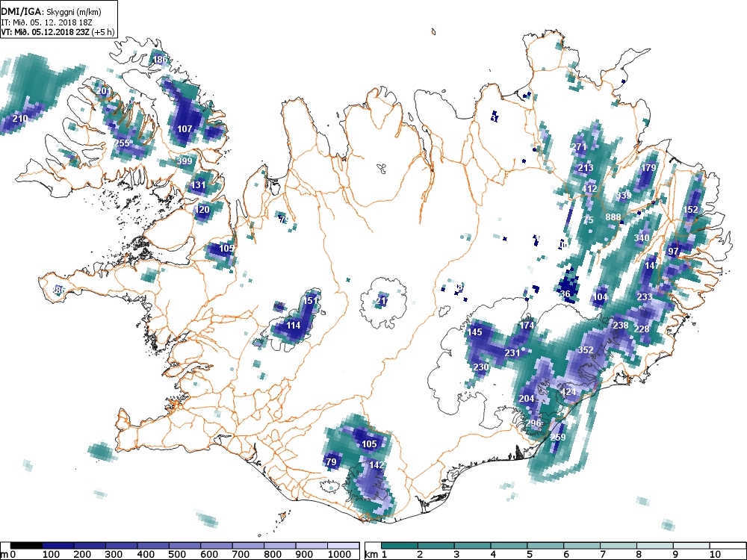The height and width of the screenshot is (560, 747).
Task: Click the visibility value 142
Action: tap(376, 464)
